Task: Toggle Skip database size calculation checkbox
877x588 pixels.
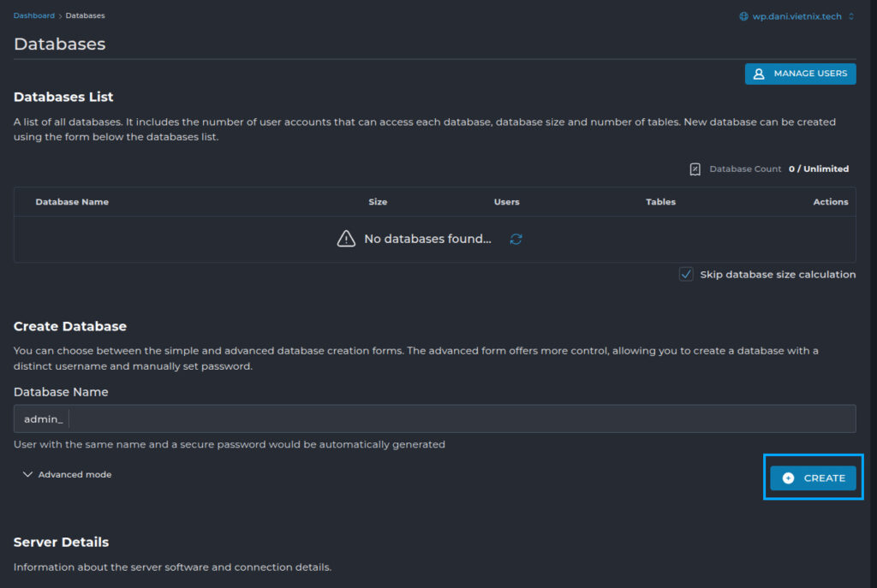Action: [686, 275]
